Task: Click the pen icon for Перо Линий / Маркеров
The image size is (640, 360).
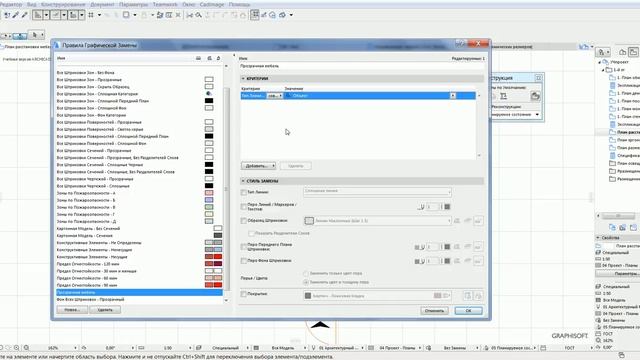Action: [421, 207]
